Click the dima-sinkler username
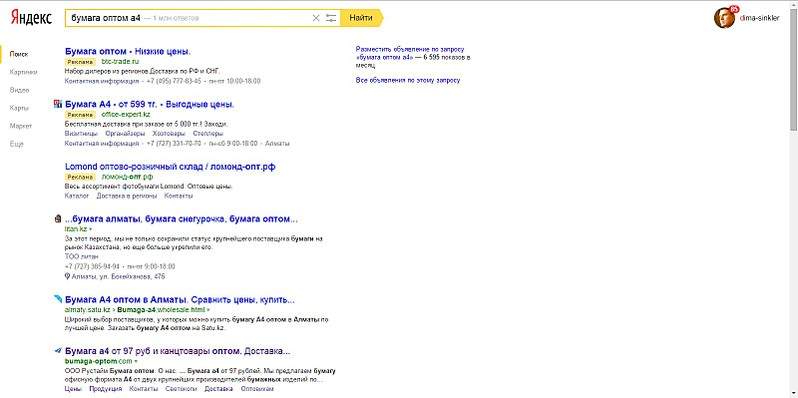This screenshot has width=798, height=398. 759,18
